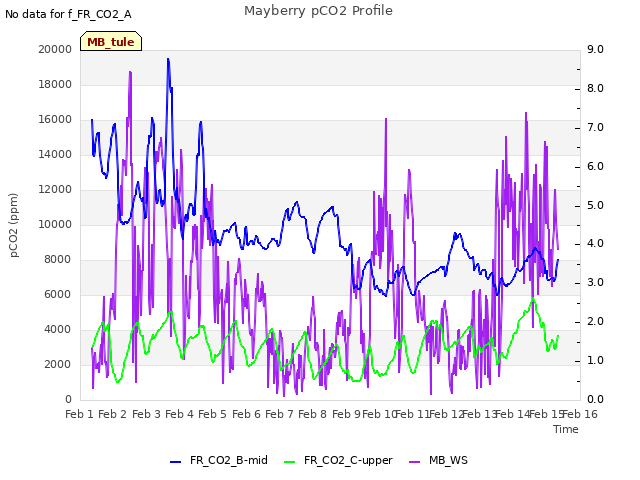The image size is (640, 480).
Task: Click the Mayberry pCO2 Profile chart title
Action: [318, 11]
